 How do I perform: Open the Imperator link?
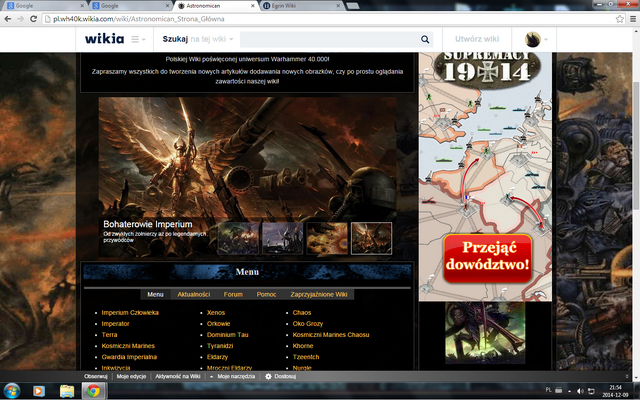(116, 324)
